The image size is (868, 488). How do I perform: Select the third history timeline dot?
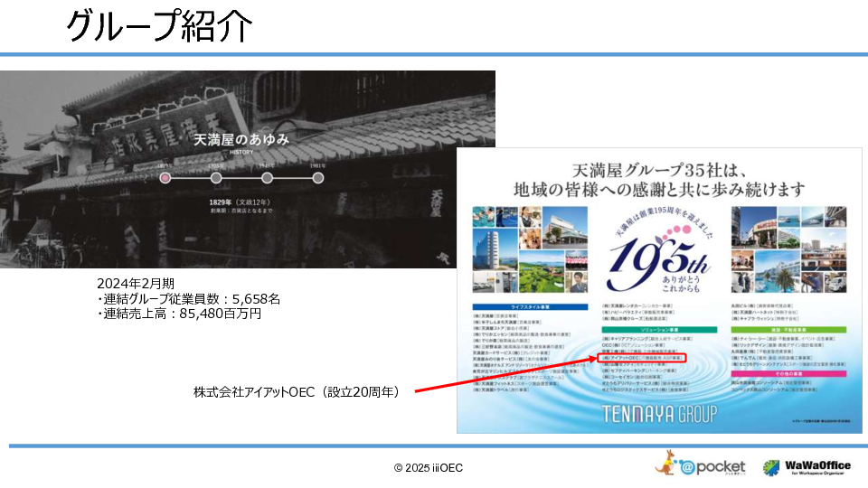coord(267,178)
